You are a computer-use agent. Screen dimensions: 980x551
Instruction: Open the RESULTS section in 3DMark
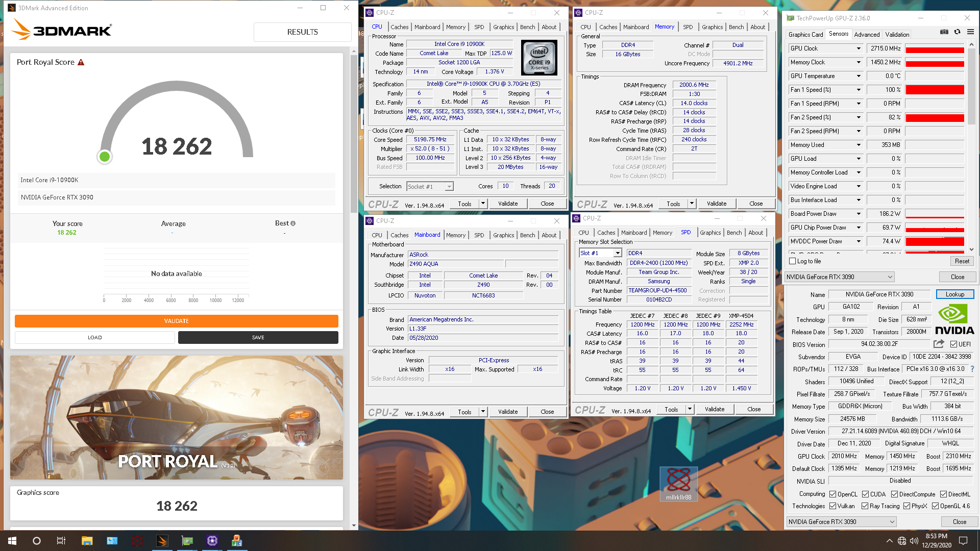pos(302,32)
